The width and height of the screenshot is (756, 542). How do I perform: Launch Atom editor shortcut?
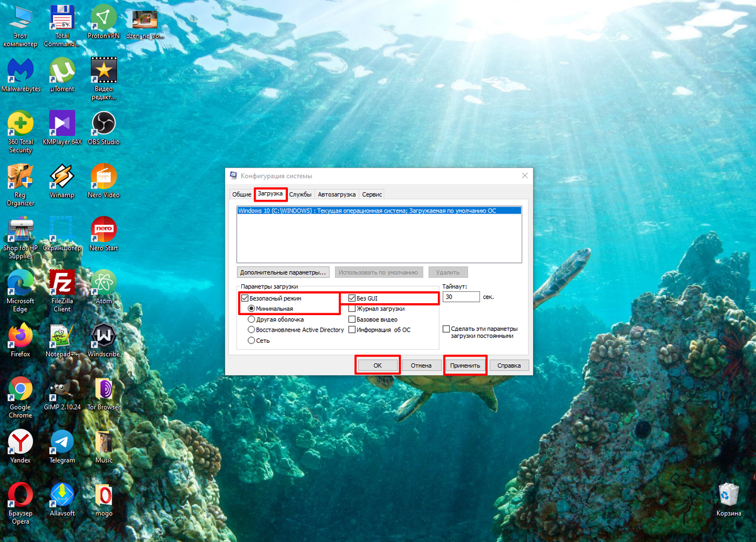103,287
